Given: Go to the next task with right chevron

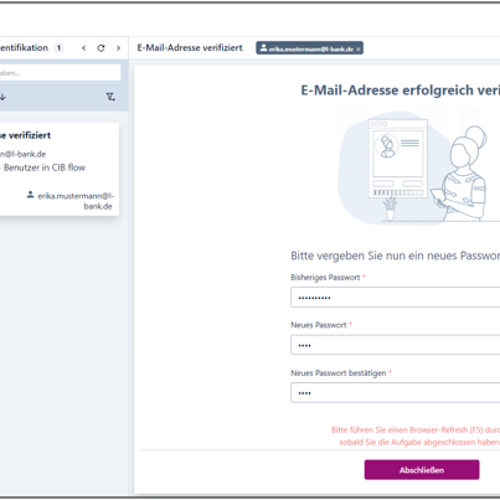Looking at the screenshot, I should 118,48.
